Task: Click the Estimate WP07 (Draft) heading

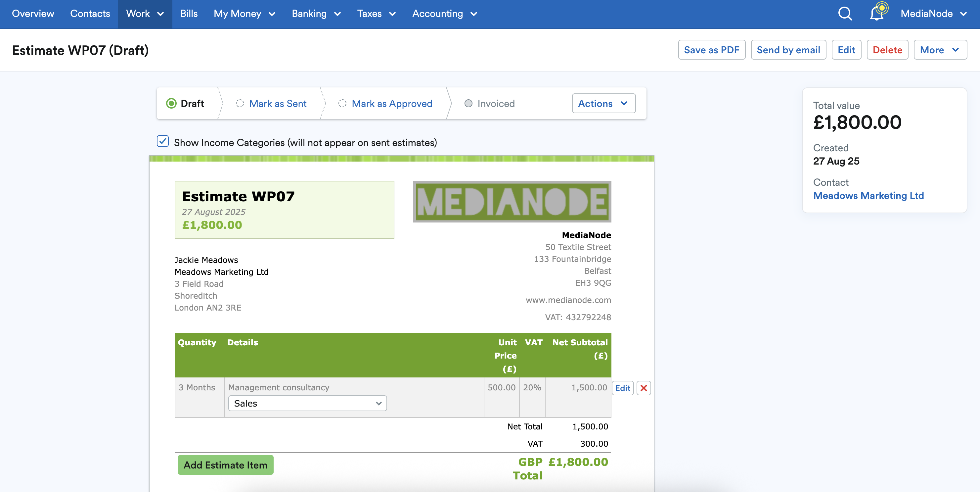Action: (80, 50)
